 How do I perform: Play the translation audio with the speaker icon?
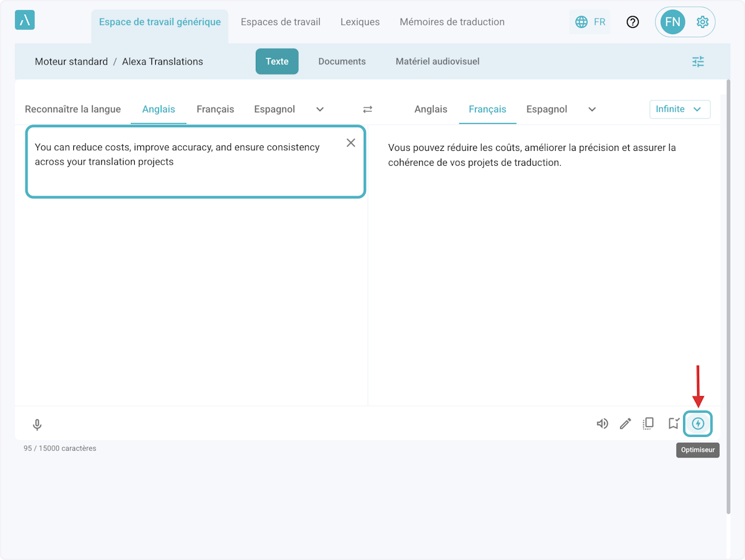tap(602, 424)
